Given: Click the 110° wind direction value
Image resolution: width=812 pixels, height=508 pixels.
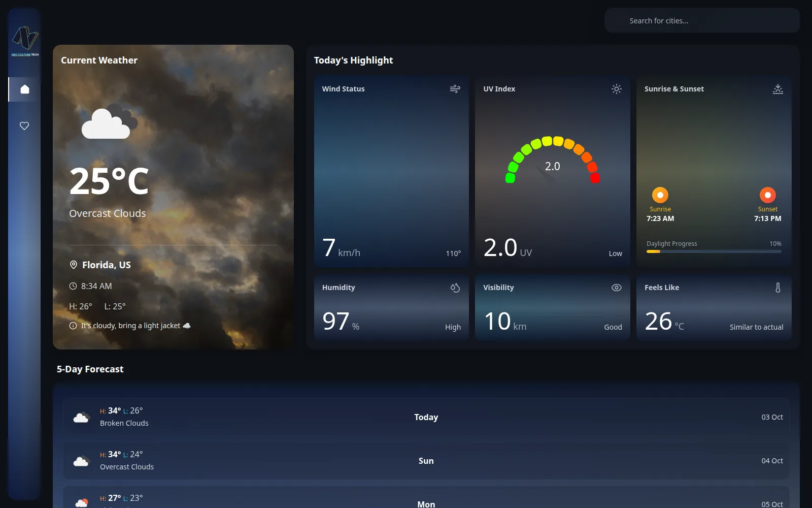Looking at the screenshot, I should 453,253.
